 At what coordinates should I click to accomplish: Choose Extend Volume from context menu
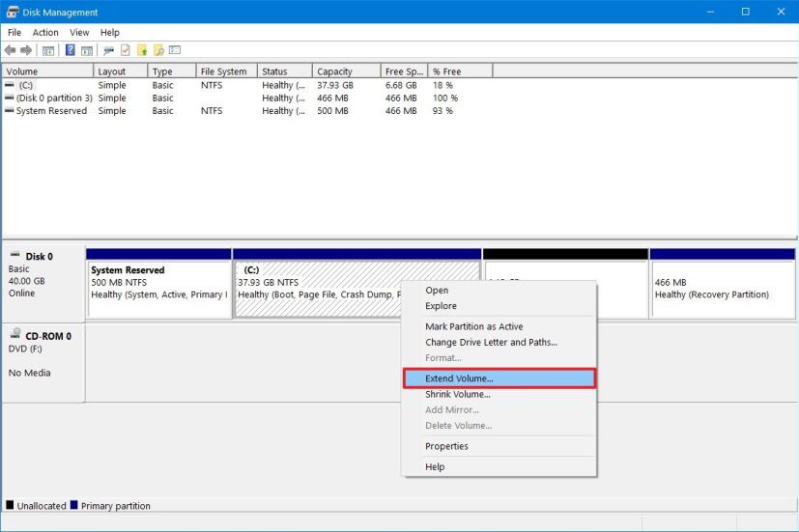(x=499, y=378)
